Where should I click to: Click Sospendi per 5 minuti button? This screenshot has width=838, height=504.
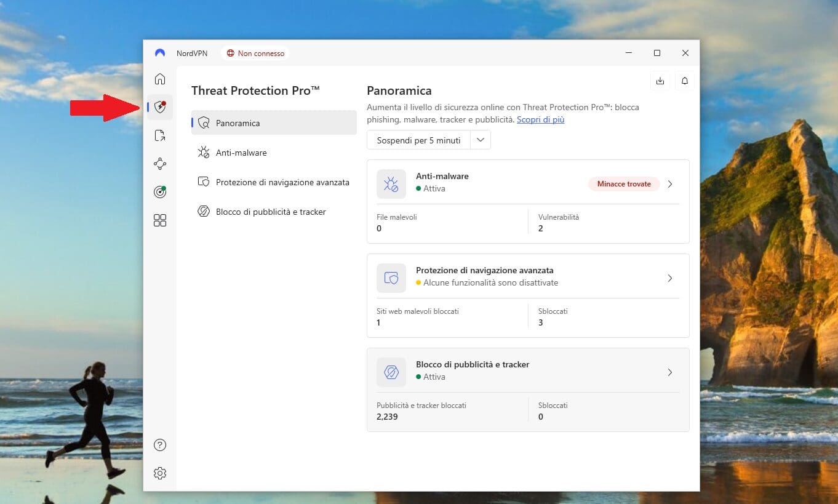point(418,140)
